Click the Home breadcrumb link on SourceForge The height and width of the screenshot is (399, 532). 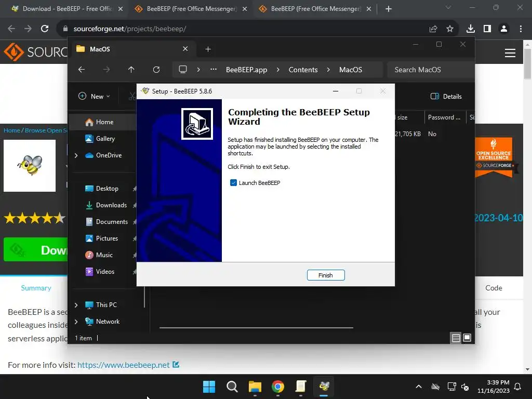pos(12,130)
